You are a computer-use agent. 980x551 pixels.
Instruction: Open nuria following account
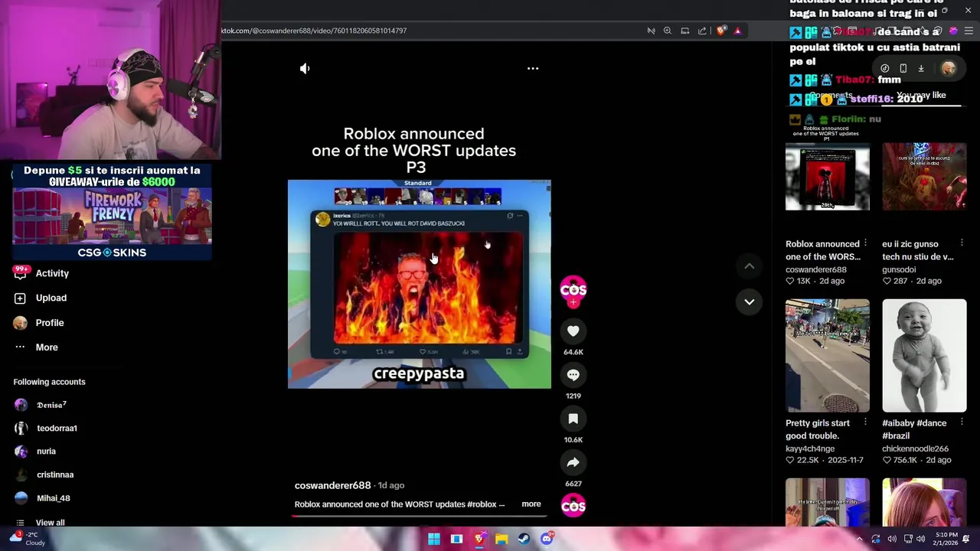click(35, 452)
